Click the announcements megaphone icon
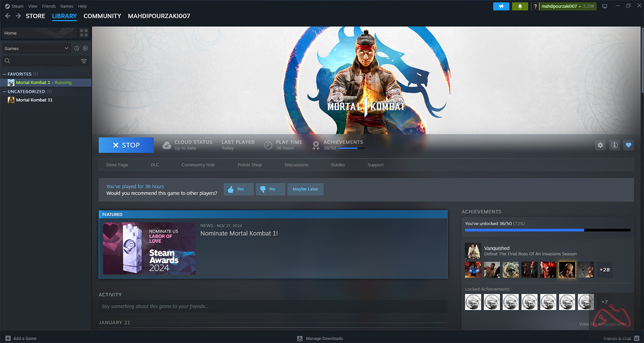Screen dimensions: 644x343 click(x=501, y=6)
